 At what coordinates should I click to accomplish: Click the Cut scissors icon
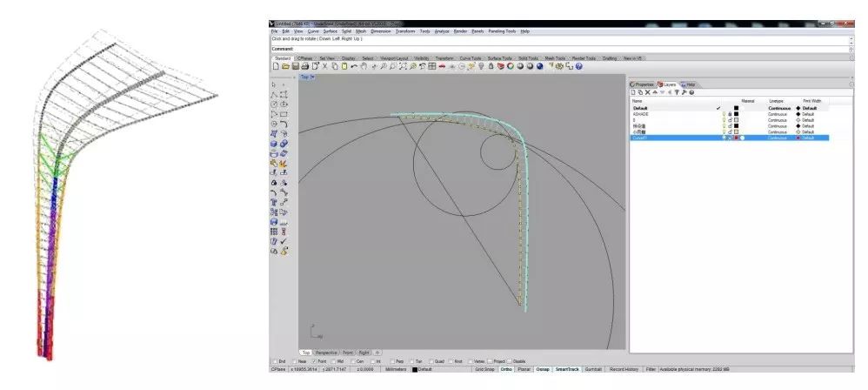pyautogui.click(x=325, y=66)
